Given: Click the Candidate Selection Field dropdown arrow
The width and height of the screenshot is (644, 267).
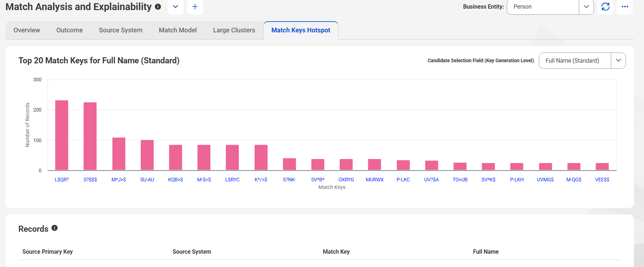Looking at the screenshot, I should pyautogui.click(x=618, y=60).
